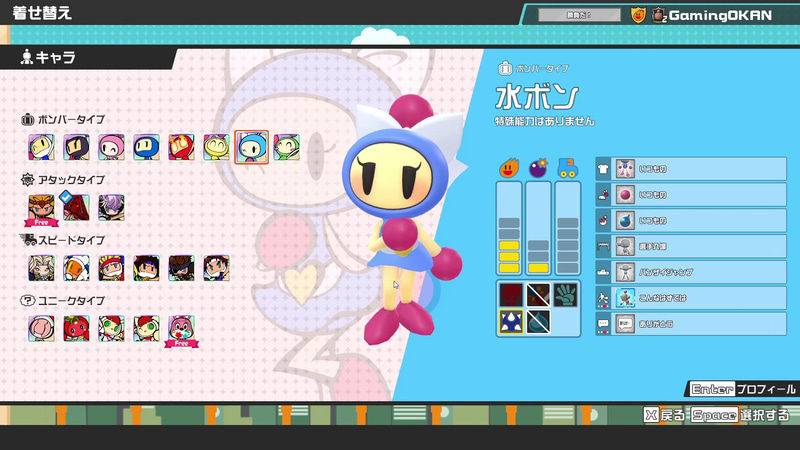The image size is (800, 450).
Task: Click the orange shield badge icon
Action: pos(638,15)
